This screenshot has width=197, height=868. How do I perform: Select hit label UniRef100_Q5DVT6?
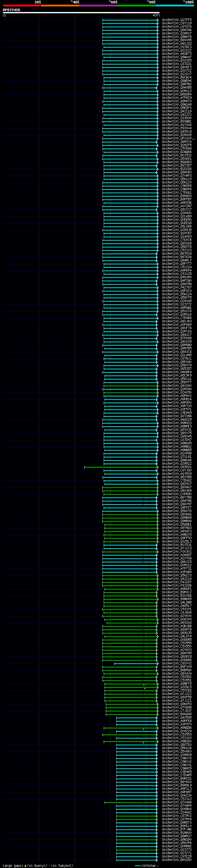click(176, 511)
